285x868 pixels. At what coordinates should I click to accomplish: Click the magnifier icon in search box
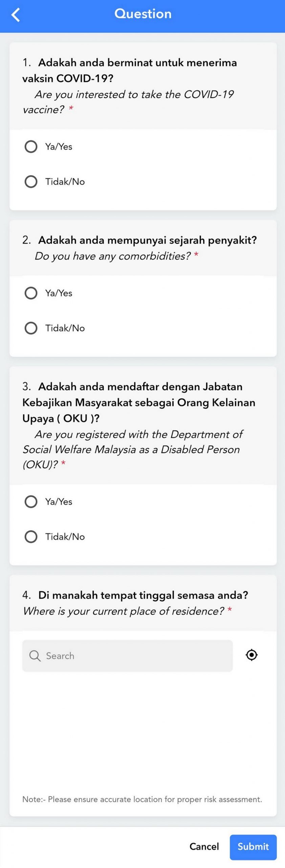coord(35,656)
